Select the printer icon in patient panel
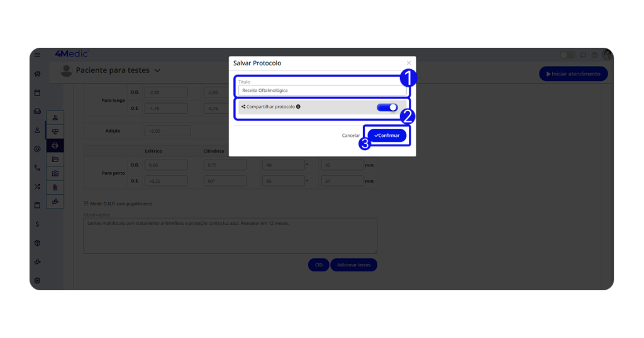 (x=55, y=146)
